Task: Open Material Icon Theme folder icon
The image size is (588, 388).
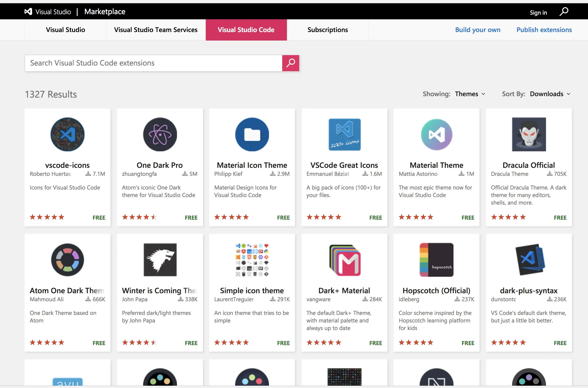Action: coord(252,134)
